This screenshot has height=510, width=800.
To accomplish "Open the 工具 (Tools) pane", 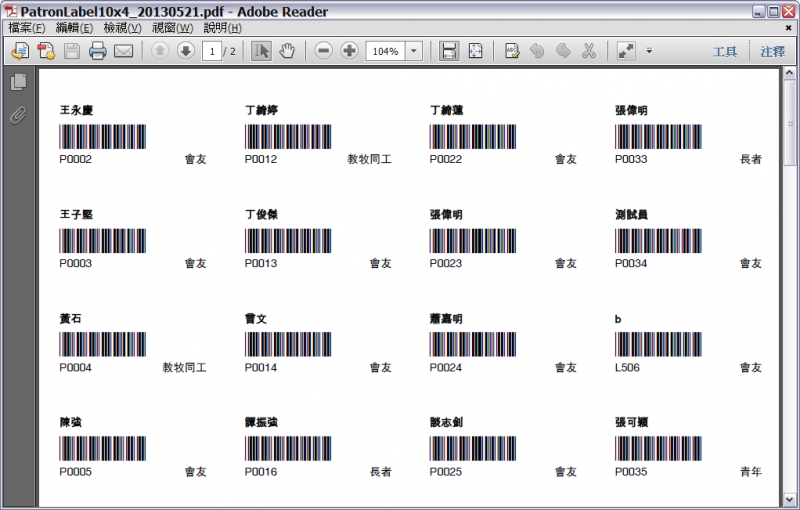I will pyautogui.click(x=725, y=51).
